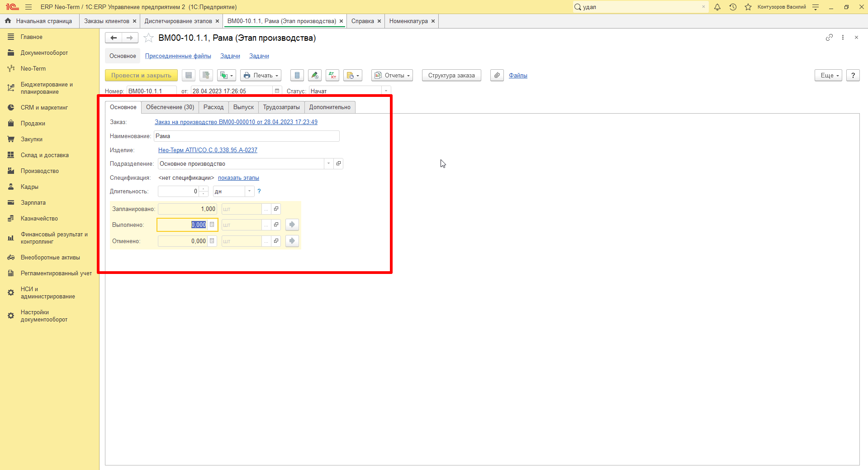Image resolution: width=868 pixels, height=470 pixels.
Task: Open calculator for the Выполнено field
Action: (212, 225)
